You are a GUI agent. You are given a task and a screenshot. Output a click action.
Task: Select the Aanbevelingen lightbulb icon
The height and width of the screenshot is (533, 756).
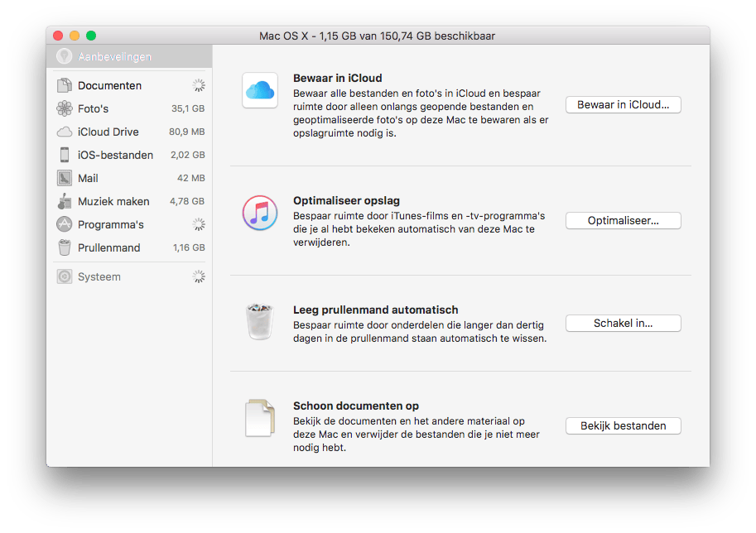click(64, 56)
